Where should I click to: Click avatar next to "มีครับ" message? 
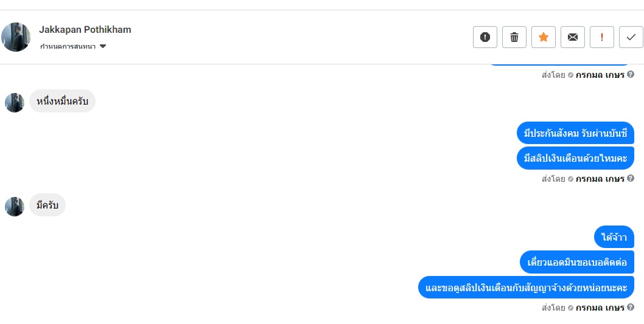tap(15, 206)
